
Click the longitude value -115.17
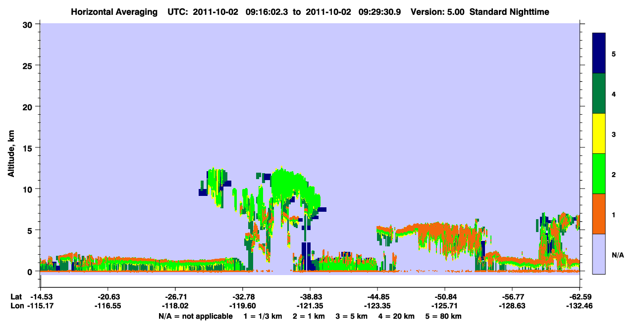pyautogui.click(x=40, y=306)
